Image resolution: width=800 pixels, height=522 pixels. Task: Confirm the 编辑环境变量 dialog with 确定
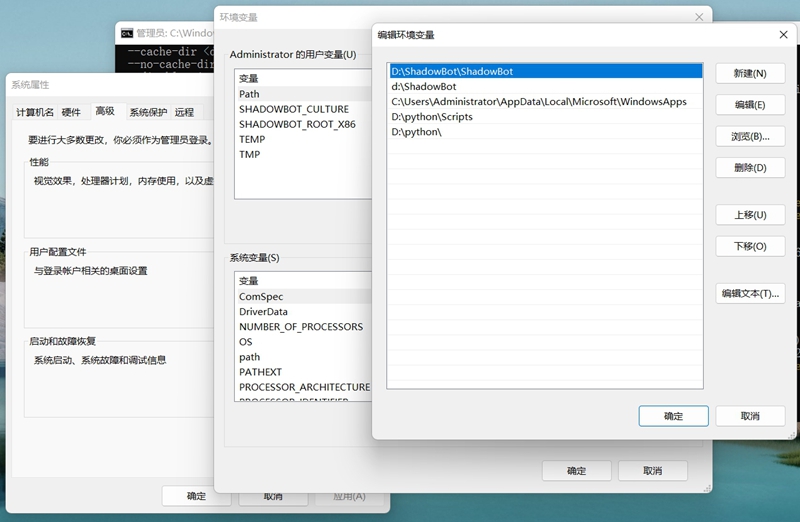[x=673, y=416]
